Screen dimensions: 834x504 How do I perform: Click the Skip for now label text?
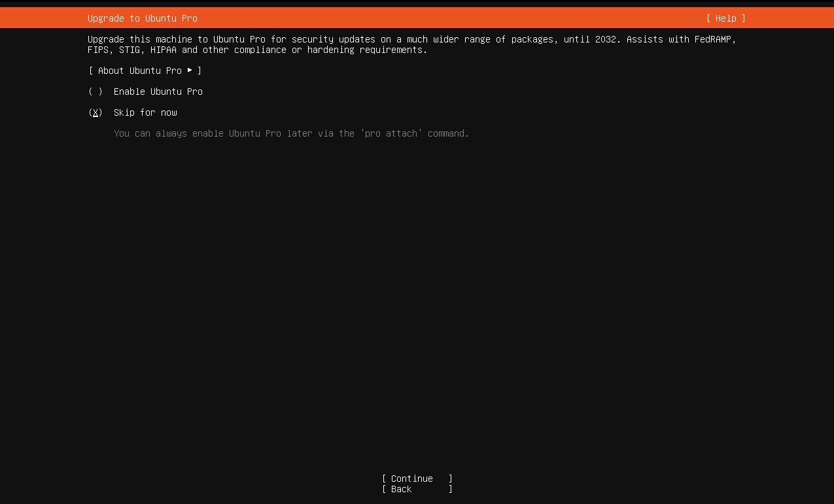click(145, 112)
